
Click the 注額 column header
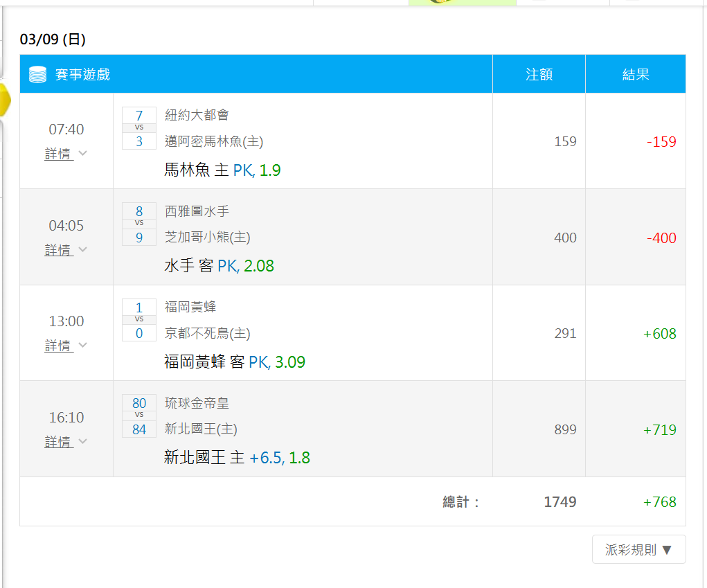point(539,74)
